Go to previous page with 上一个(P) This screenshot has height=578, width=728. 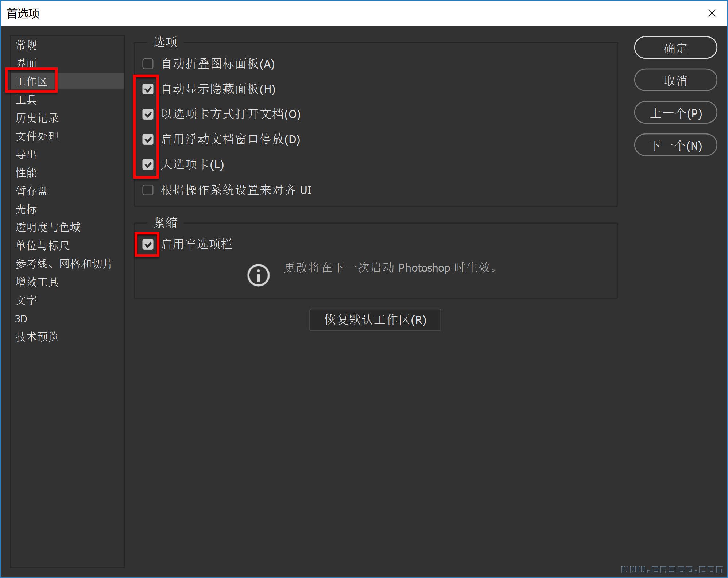(675, 113)
